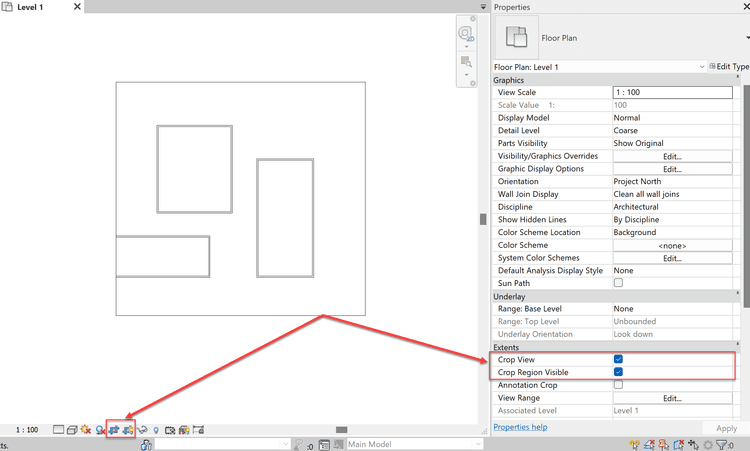Open the 2D steering wheel navigation tool
750x451 pixels.
(465, 34)
